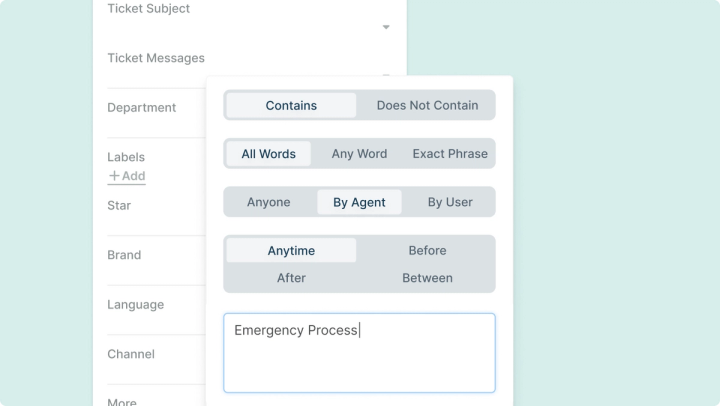
Task: Choose Does Not Contain filter
Action: (x=427, y=105)
